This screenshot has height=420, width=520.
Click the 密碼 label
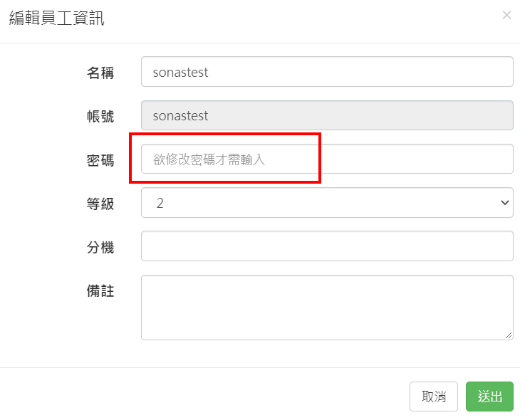(100, 159)
